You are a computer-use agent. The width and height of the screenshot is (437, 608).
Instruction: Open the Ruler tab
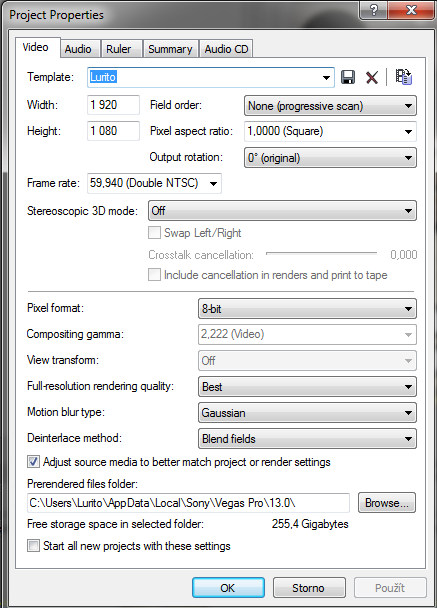point(119,49)
